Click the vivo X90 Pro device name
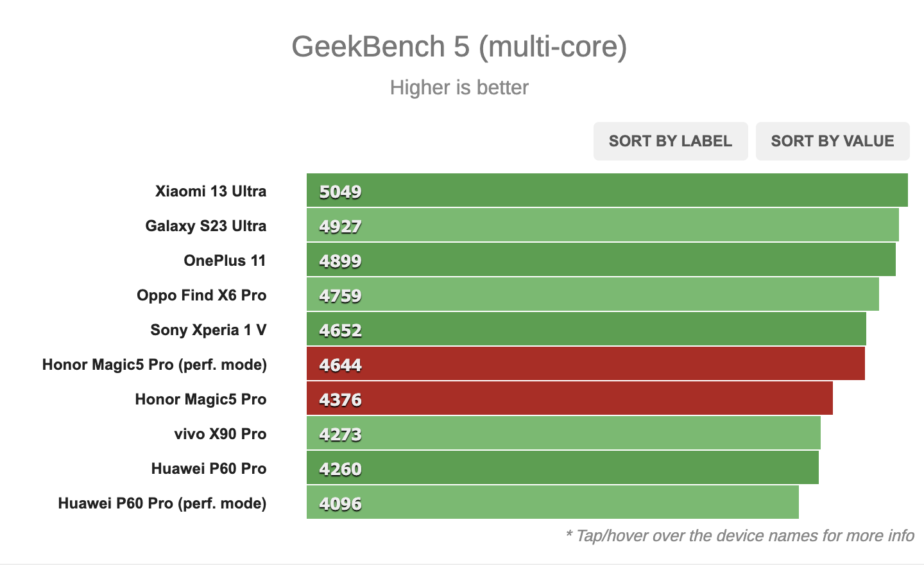The image size is (924, 565). point(220,434)
